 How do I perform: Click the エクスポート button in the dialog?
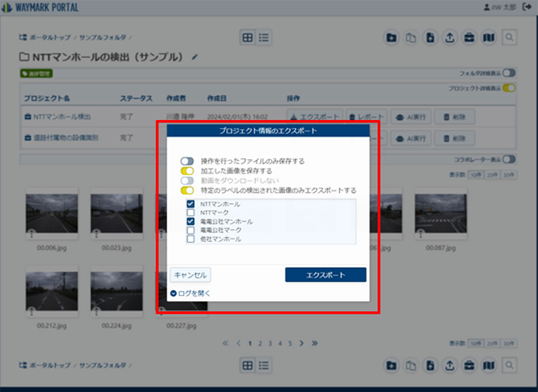coord(326,274)
